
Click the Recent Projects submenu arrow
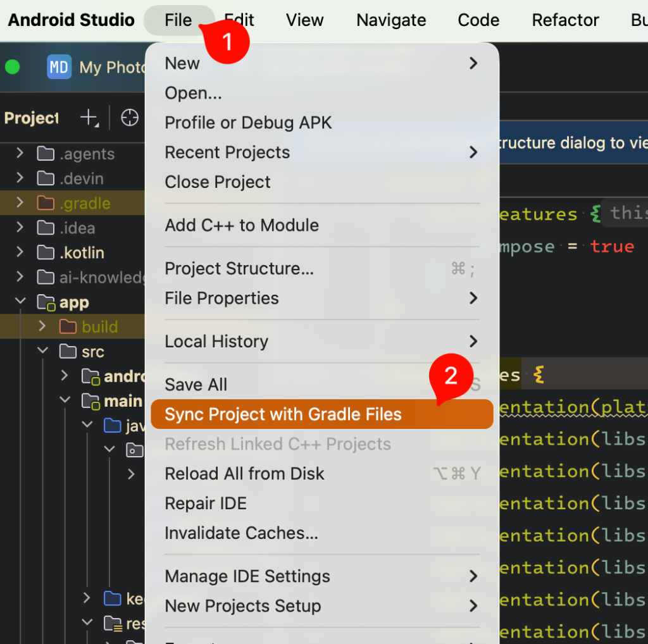click(x=473, y=152)
